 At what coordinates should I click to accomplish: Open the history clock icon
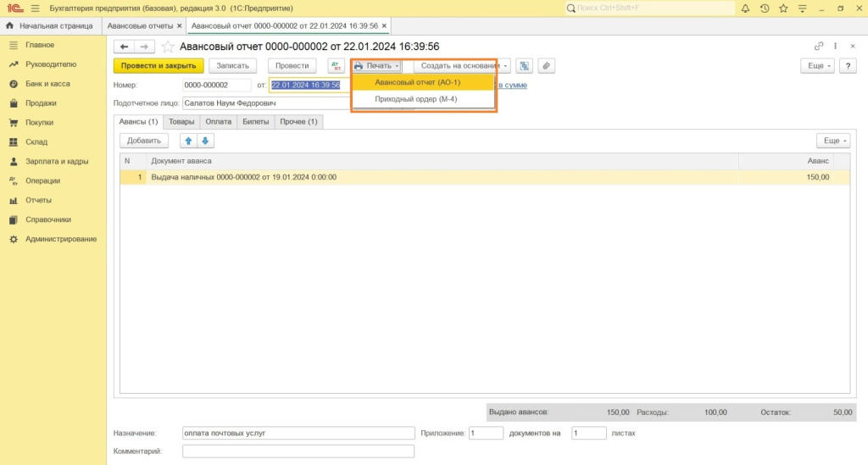(x=765, y=8)
